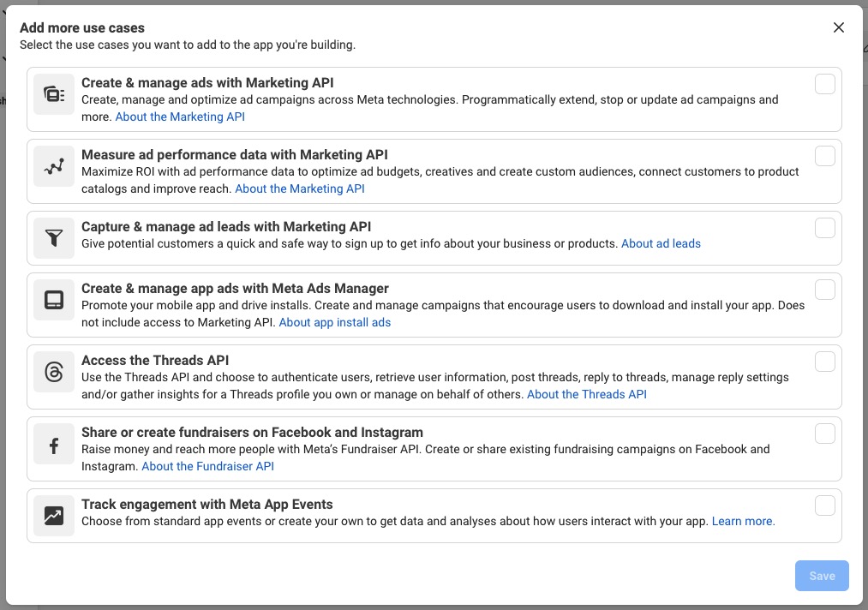This screenshot has width=868, height=610.
Task: Open the About app install ads link
Action: tap(334, 322)
